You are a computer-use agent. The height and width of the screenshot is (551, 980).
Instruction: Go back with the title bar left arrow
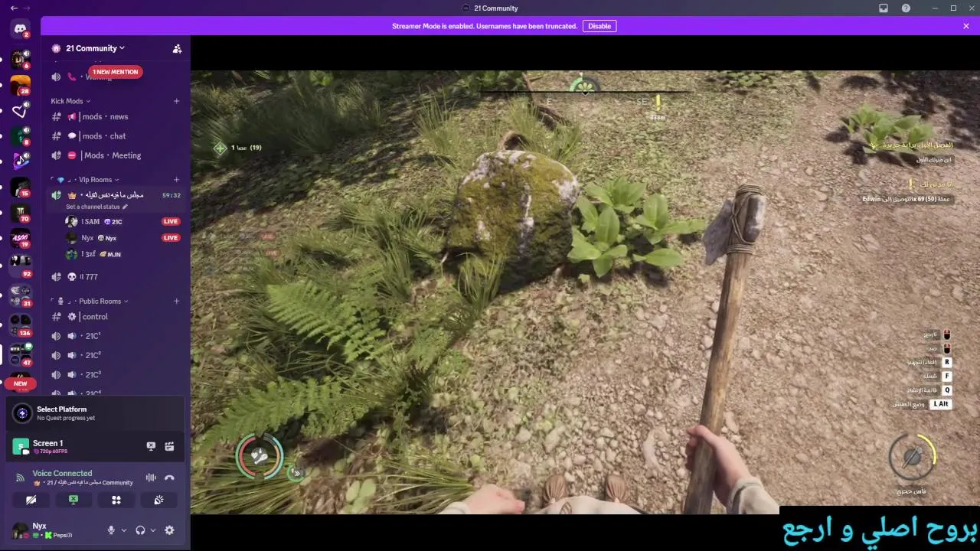14,8
